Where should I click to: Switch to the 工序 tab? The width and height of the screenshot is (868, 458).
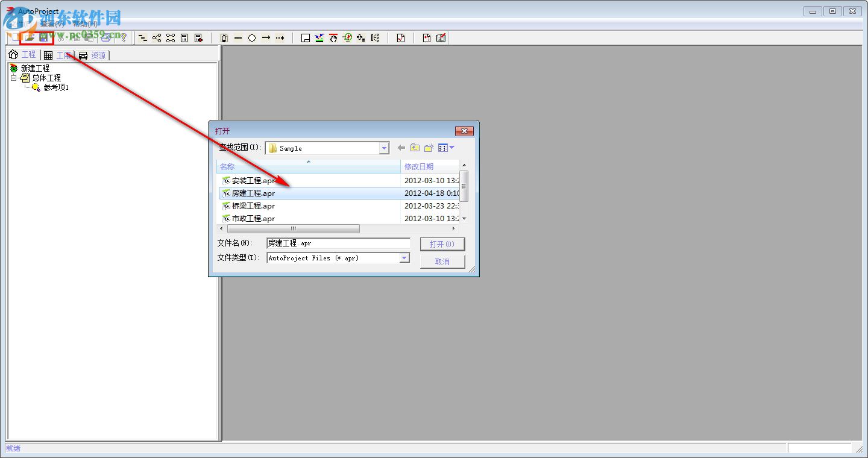(63, 55)
